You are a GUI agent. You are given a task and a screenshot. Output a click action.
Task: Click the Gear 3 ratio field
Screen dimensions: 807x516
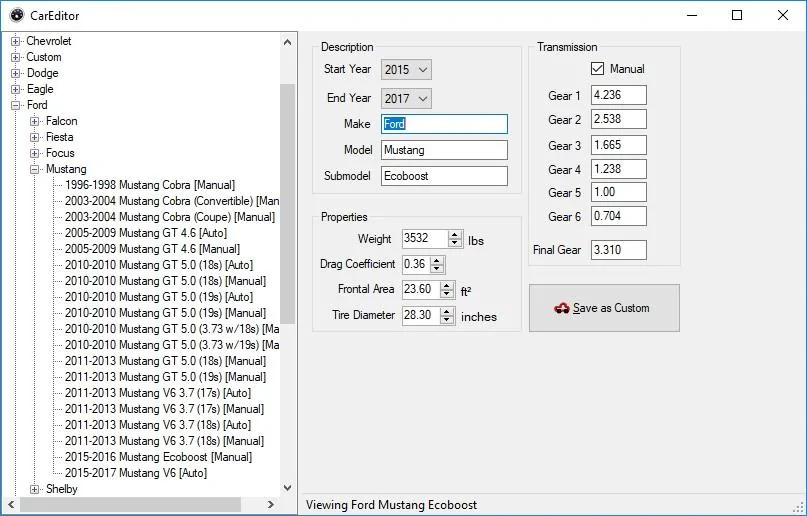[x=619, y=145]
